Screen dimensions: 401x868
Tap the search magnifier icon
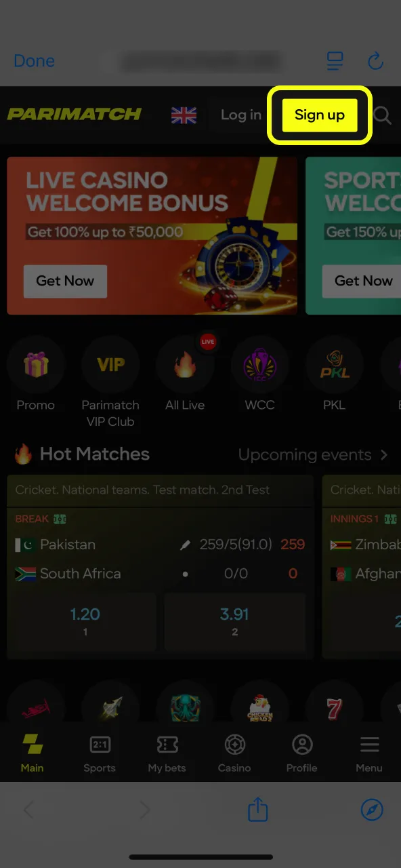tap(383, 115)
